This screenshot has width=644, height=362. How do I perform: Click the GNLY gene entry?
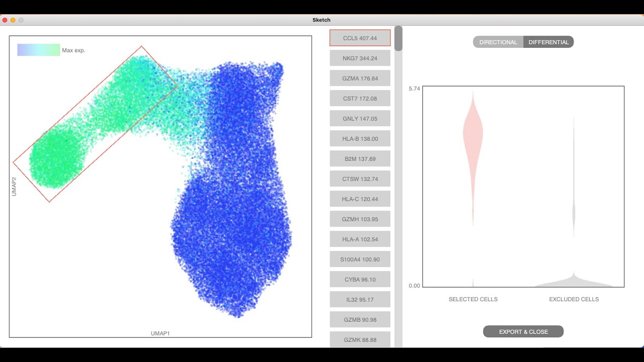tap(360, 119)
